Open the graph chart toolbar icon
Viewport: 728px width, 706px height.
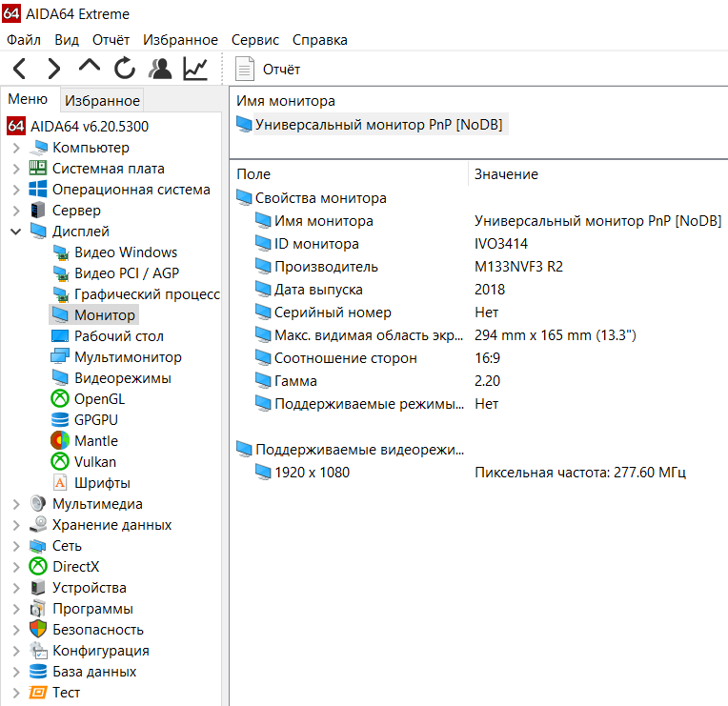tap(195, 69)
